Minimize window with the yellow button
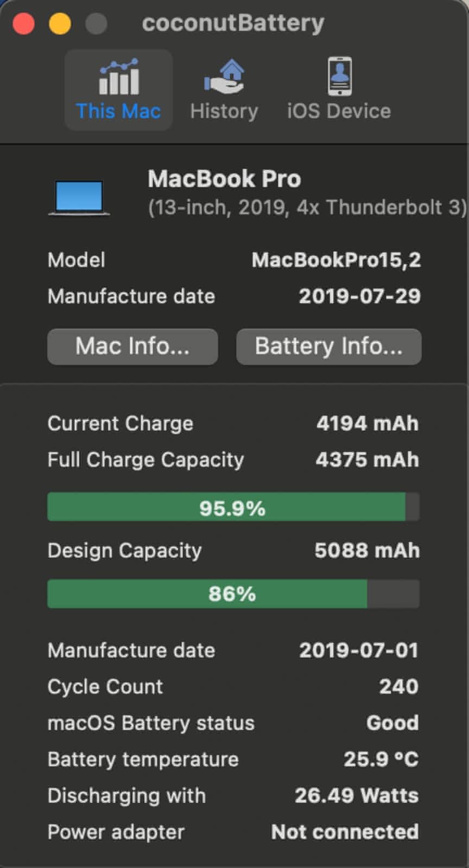This screenshot has width=469, height=868. click(60, 24)
